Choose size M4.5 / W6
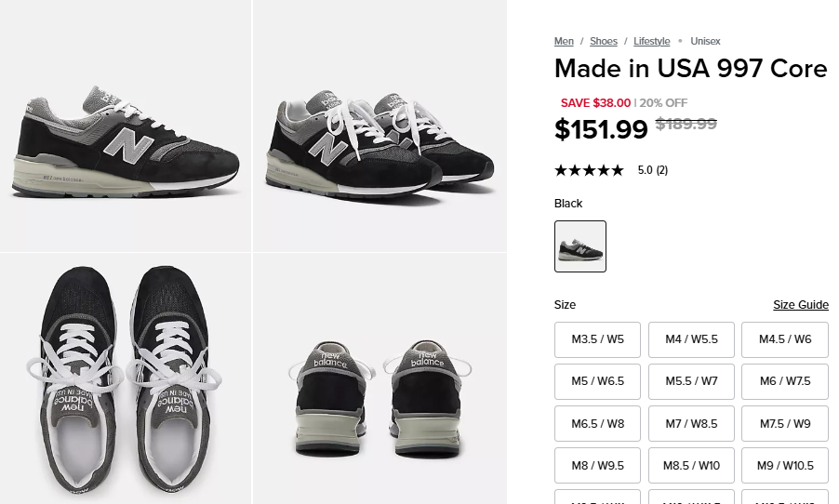 pyautogui.click(x=785, y=339)
